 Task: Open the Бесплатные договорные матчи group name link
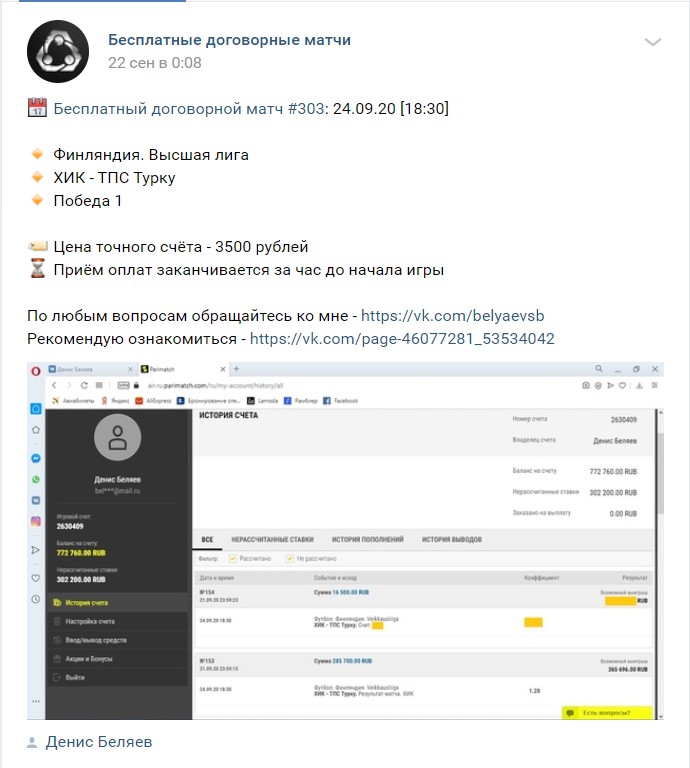229,40
